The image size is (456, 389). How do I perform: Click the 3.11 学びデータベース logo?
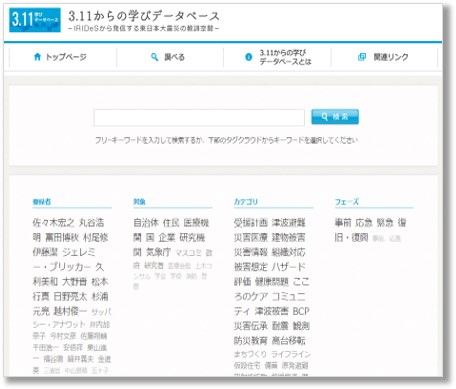pyautogui.click(x=35, y=20)
